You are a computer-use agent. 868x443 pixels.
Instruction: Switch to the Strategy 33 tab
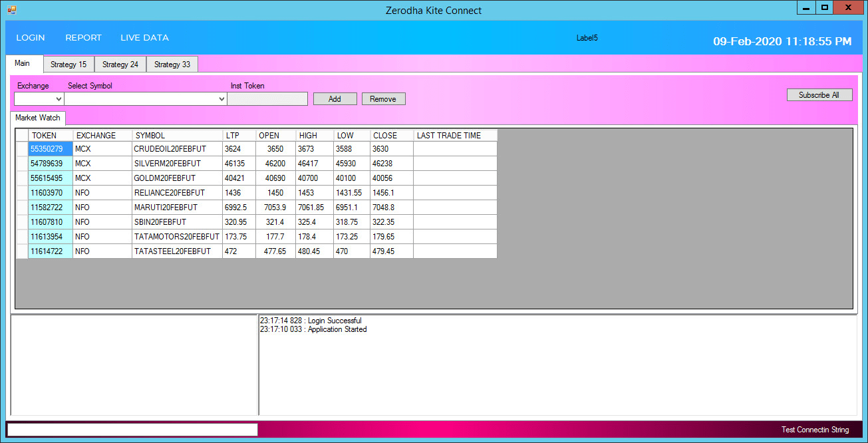172,65
